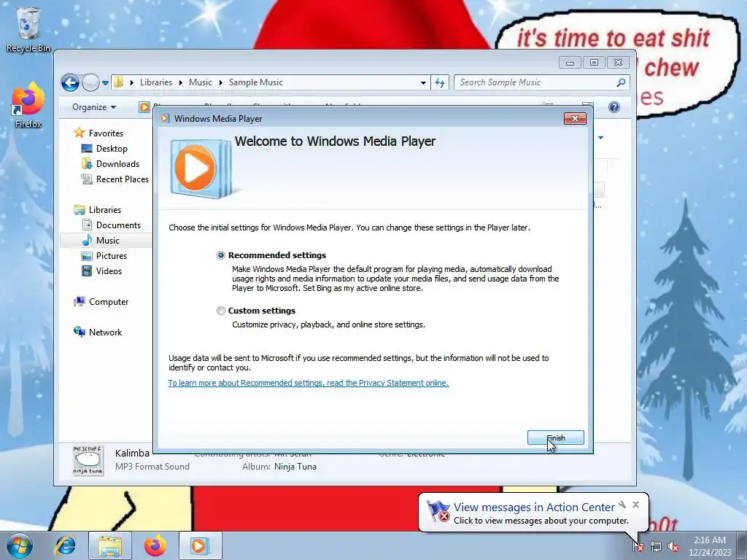Click Libraries in the address bar

click(156, 82)
